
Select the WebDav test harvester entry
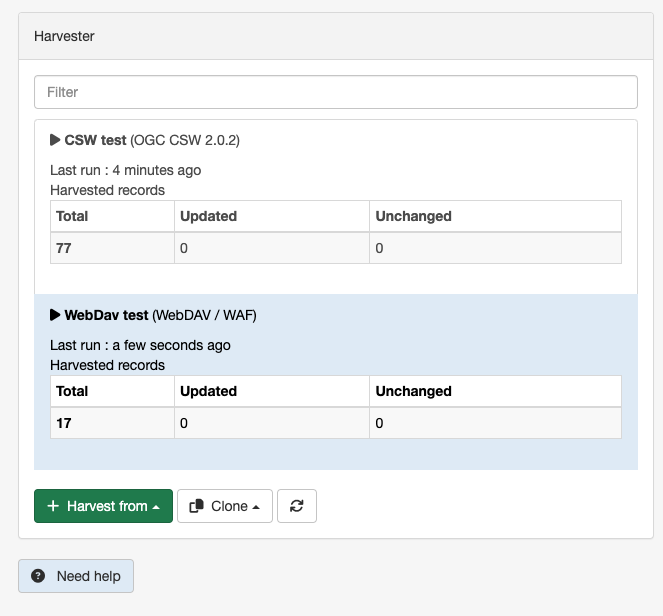coord(336,382)
